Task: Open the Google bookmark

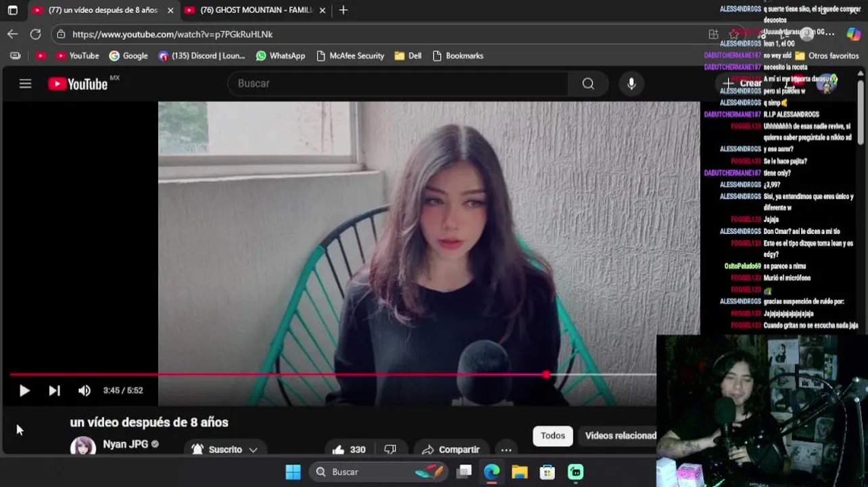Action: [128, 55]
